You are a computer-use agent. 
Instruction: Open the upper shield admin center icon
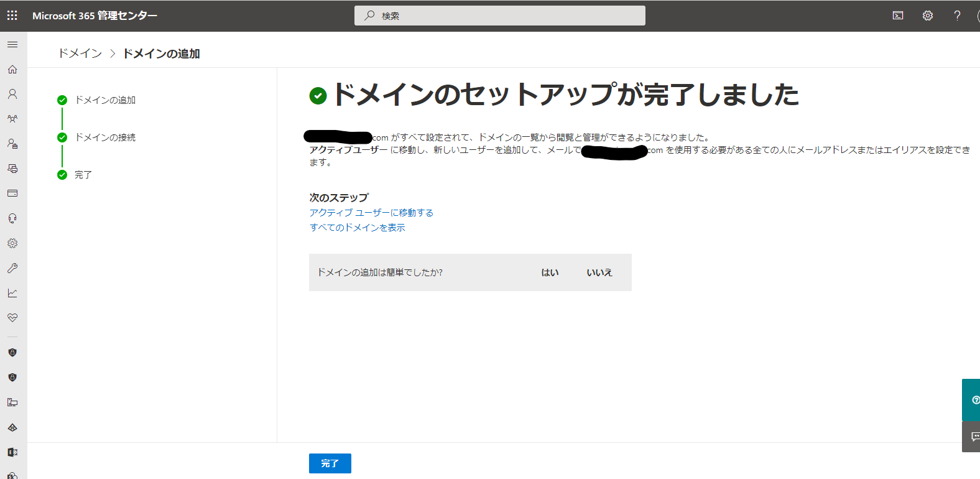12,353
